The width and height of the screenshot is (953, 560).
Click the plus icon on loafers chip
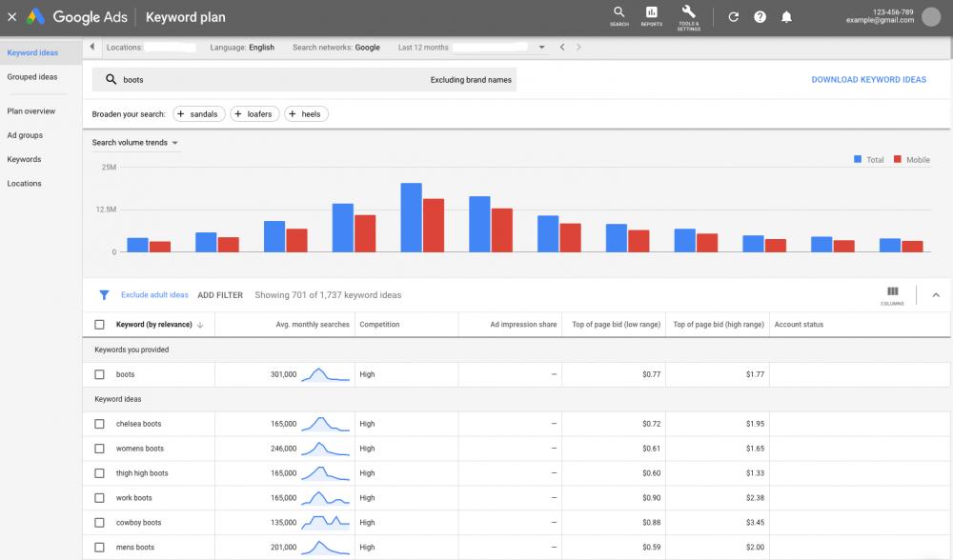pos(237,114)
